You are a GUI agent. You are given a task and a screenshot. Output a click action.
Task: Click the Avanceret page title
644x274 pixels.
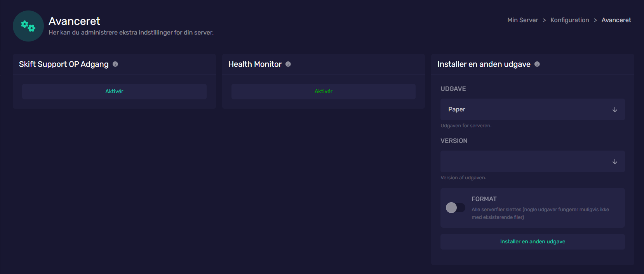pos(74,21)
